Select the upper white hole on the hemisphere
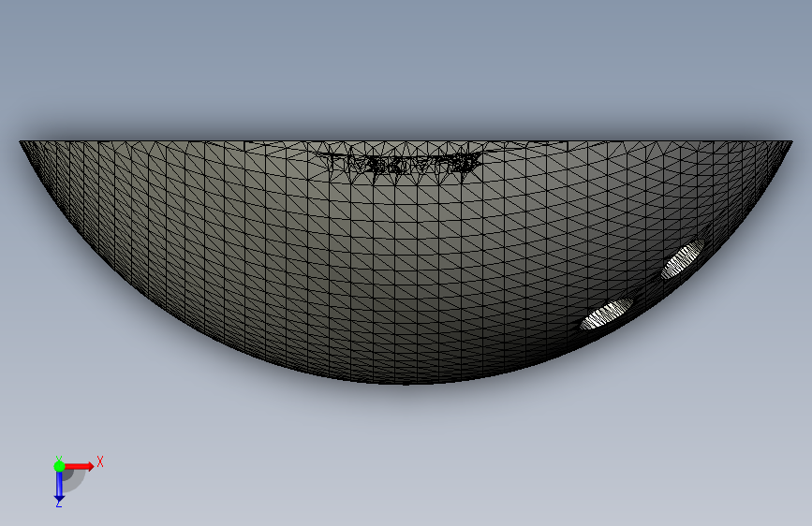 683,258
